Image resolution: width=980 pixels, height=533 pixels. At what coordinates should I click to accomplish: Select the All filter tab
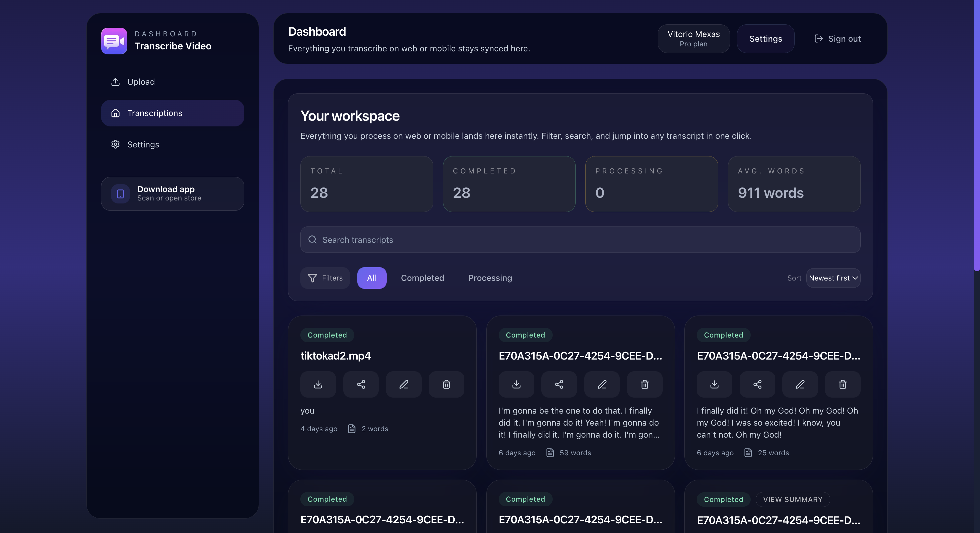click(372, 278)
